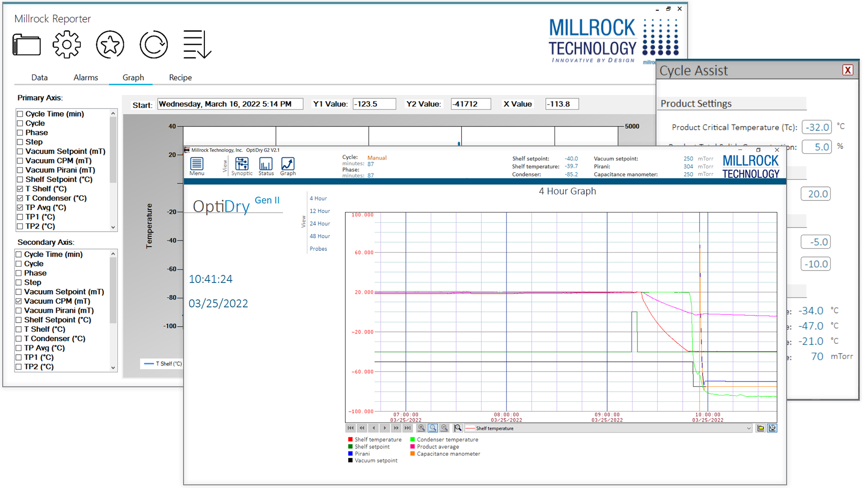
Task: Click the yellow folder icon on graph toolbar
Action: 761,428
